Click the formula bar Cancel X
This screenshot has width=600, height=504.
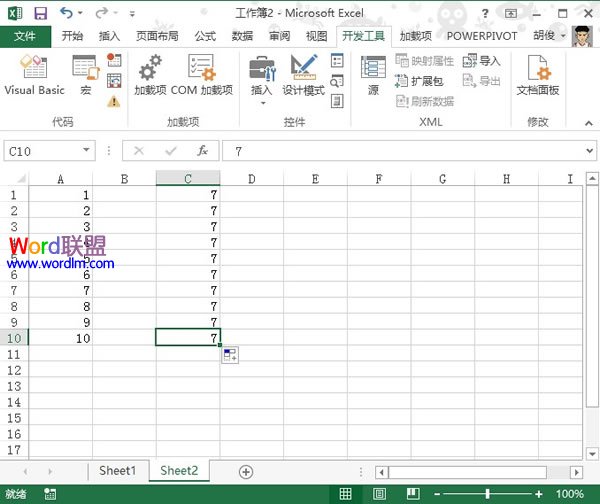pos(139,151)
